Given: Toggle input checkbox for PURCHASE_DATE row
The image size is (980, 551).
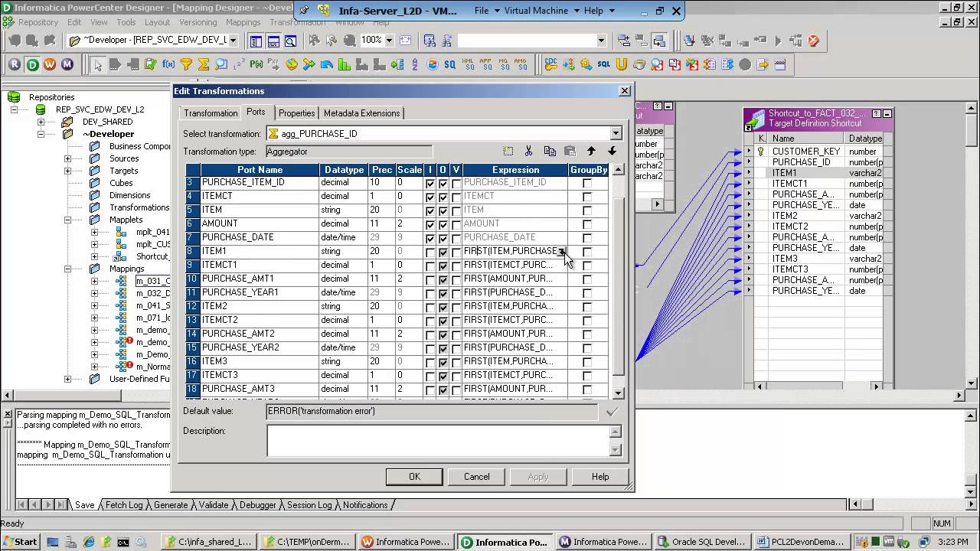Looking at the screenshot, I should (430, 239).
